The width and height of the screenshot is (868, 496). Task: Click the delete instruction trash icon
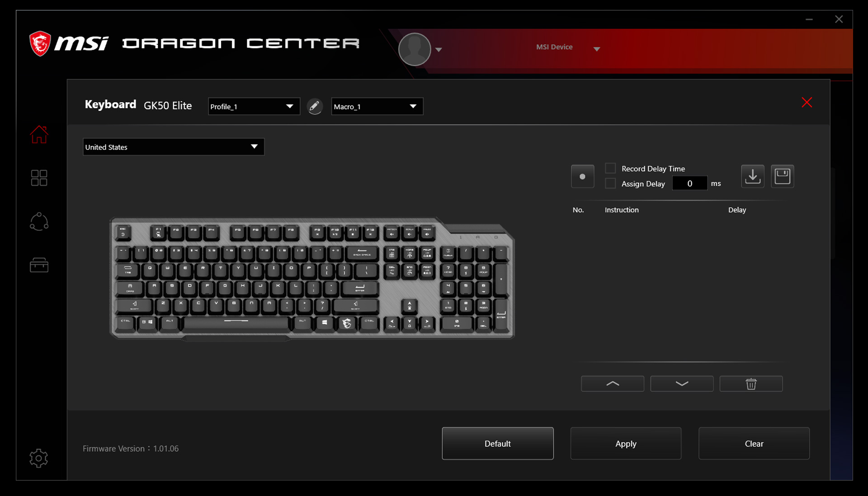[750, 384]
